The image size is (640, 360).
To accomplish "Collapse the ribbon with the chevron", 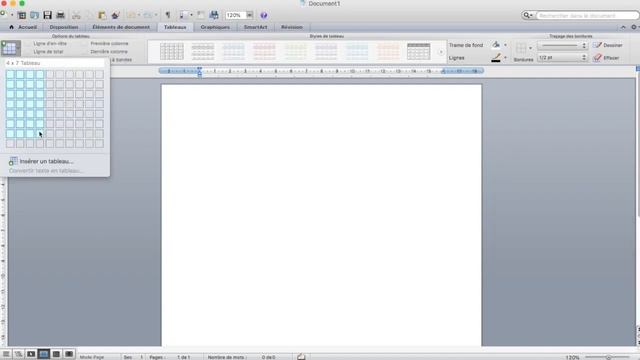I will [x=623, y=27].
